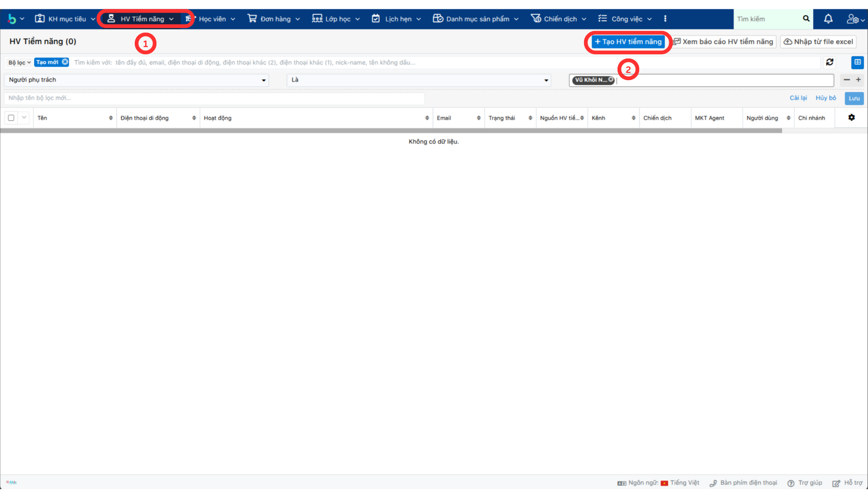Tick the select-all rows checkbox

click(11, 118)
